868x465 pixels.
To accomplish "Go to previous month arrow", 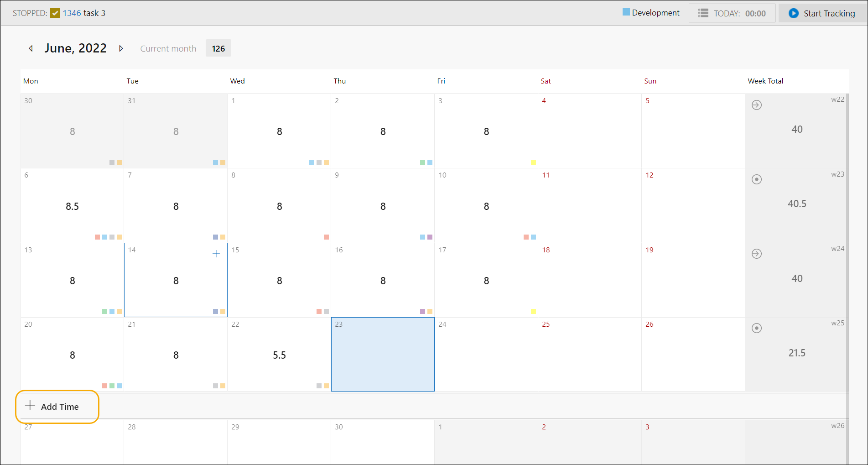I will 31,48.
